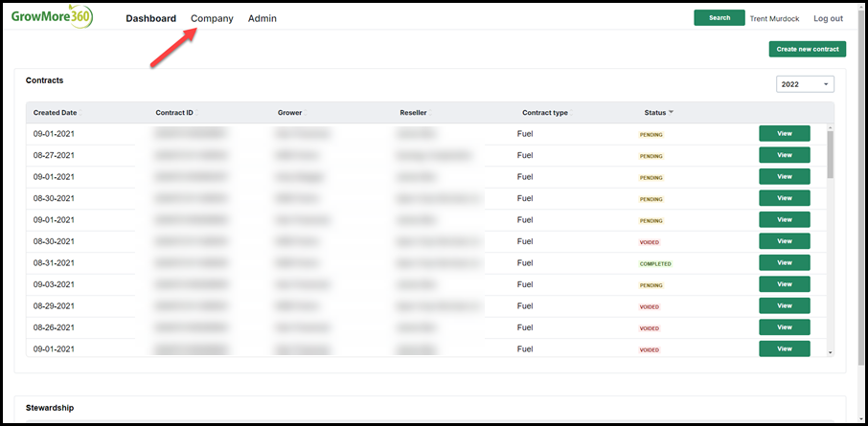This screenshot has height=426, width=868.
Task: Click the Log out link
Action: coord(828,18)
